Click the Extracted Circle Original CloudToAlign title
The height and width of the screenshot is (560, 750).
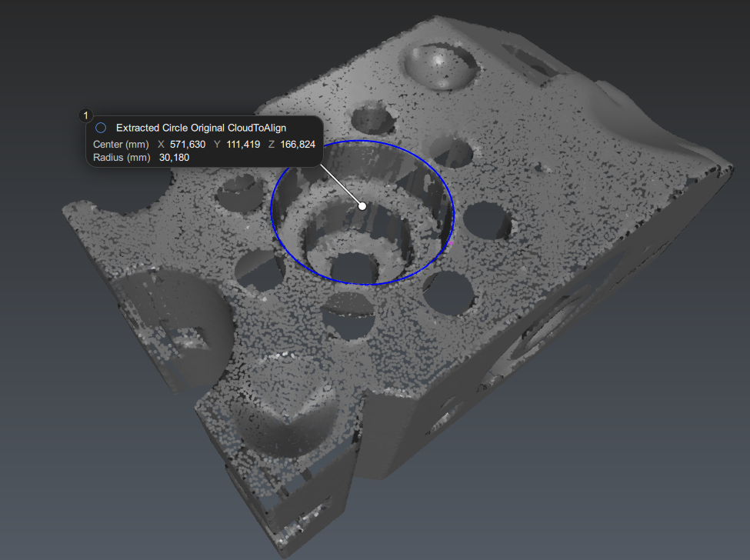click(x=201, y=128)
